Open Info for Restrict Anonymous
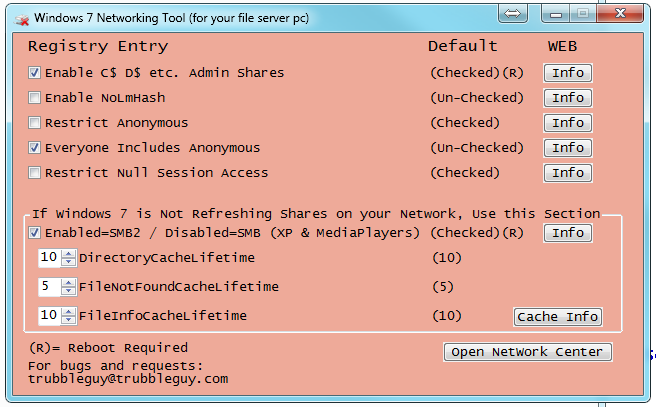This screenshot has width=656, height=407. pos(568,123)
